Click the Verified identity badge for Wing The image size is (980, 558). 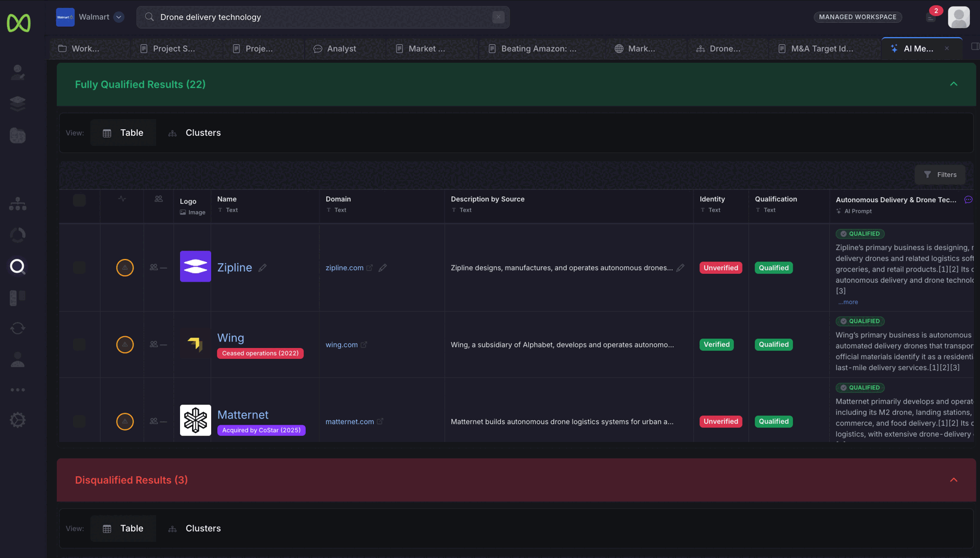pos(716,344)
